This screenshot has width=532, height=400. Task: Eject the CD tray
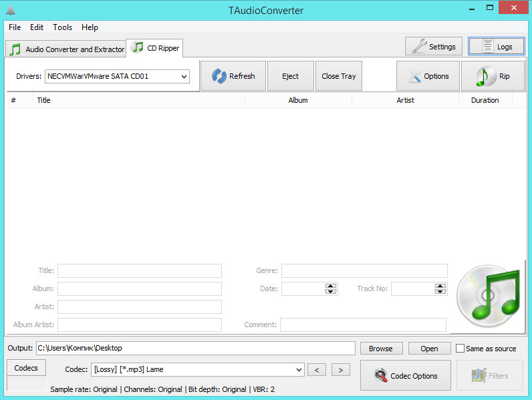[290, 76]
